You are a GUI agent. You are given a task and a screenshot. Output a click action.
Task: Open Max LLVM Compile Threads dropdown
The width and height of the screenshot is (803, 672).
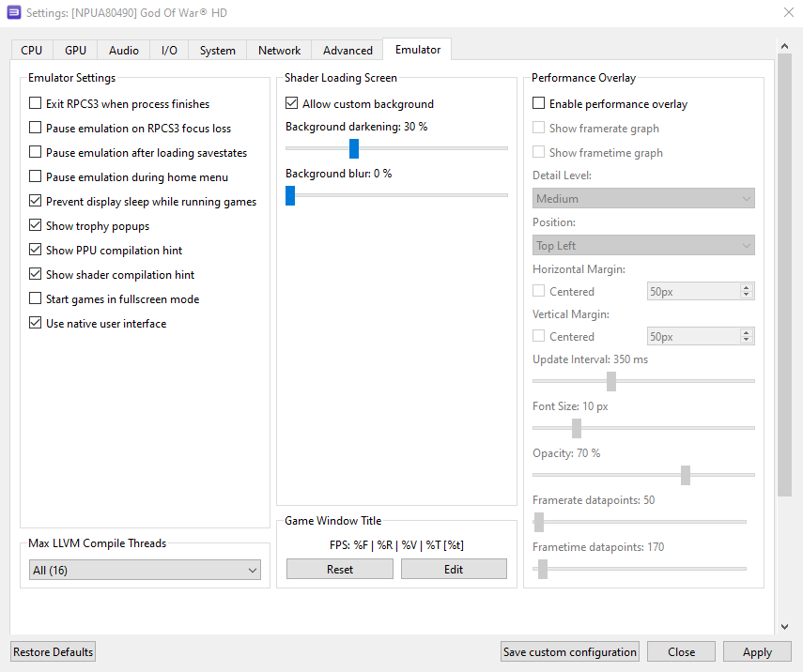pyautogui.click(x=145, y=571)
